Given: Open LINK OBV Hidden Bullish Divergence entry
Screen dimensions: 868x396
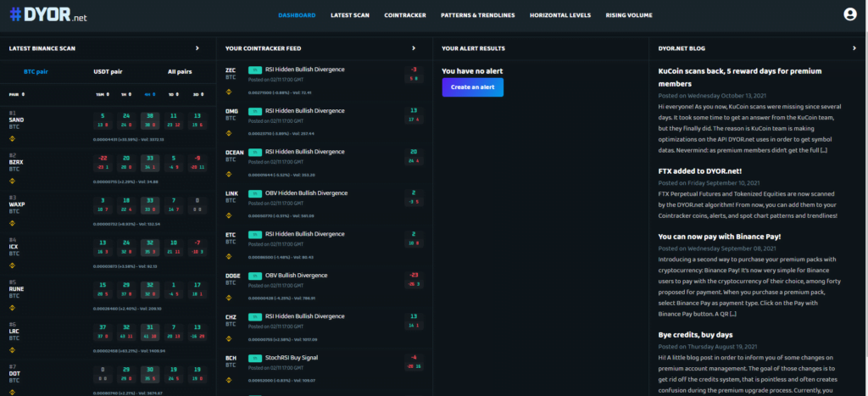Looking at the screenshot, I should tap(307, 193).
